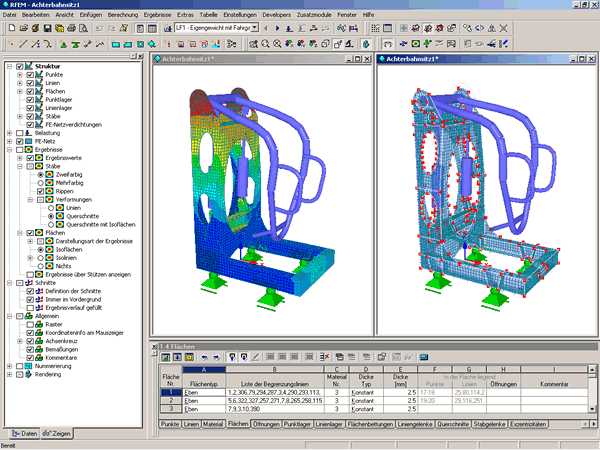Uncheck the Linienlager checkbox
Viewport: 600px width, 450px height.
click(x=30, y=108)
